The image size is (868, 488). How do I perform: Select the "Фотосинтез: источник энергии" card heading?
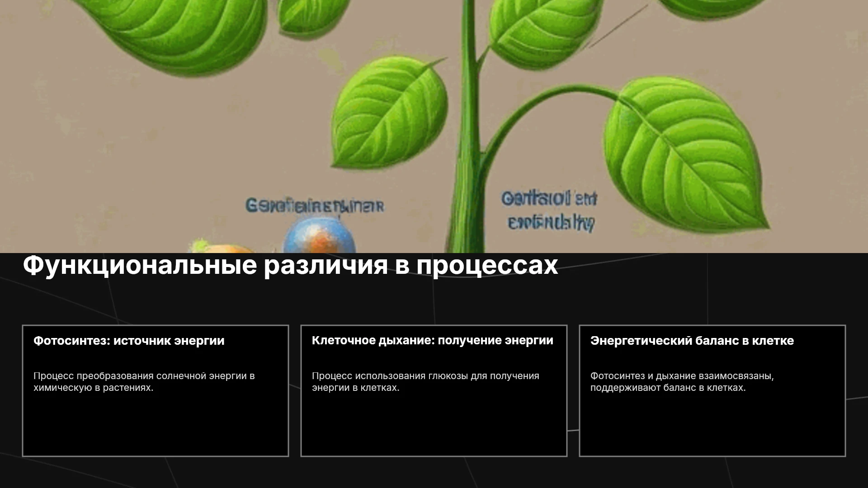[129, 341]
